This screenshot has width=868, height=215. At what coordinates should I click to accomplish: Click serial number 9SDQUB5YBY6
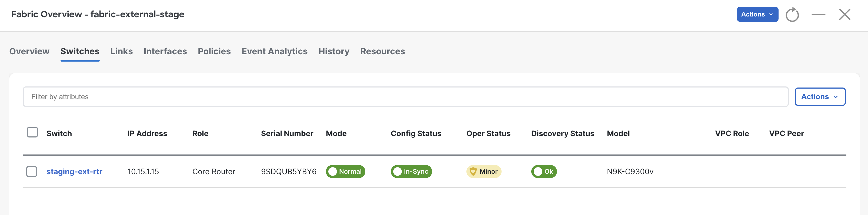pyautogui.click(x=289, y=172)
